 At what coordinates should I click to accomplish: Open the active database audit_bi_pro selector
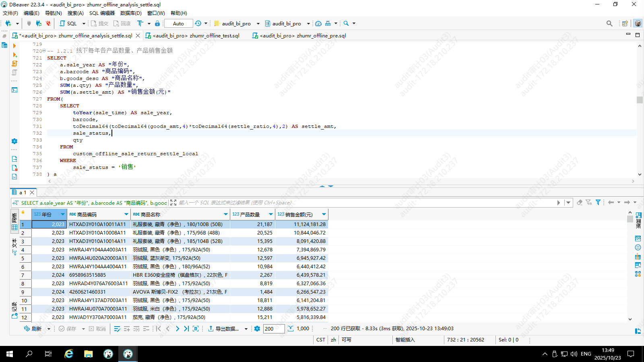(x=287, y=23)
